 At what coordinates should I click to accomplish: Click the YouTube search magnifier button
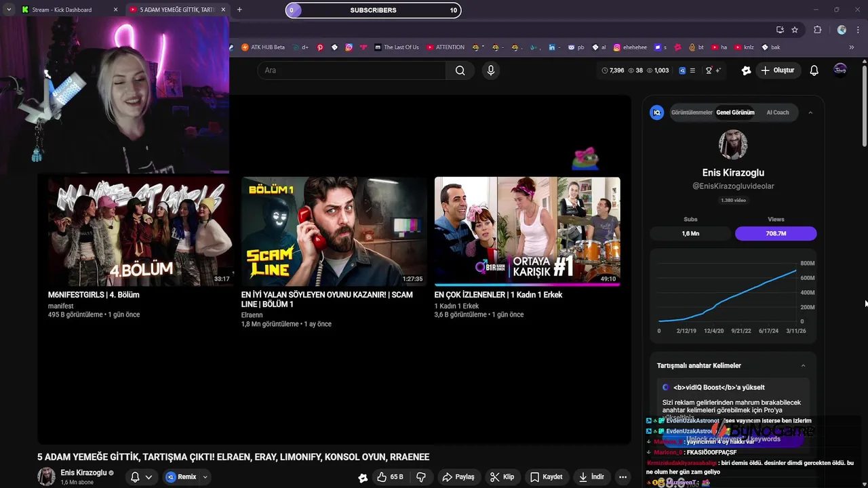pos(460,70)
